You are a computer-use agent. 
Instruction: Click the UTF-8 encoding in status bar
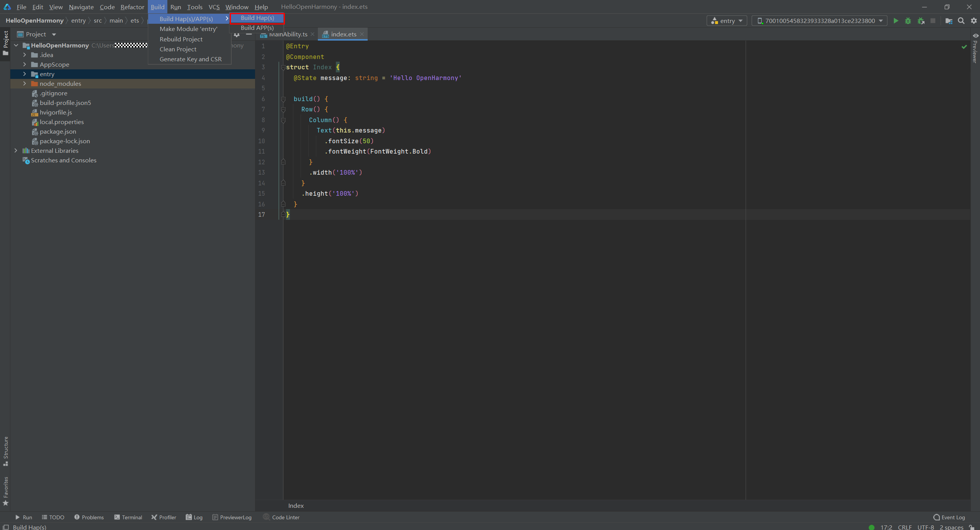[x=925, y=527]
